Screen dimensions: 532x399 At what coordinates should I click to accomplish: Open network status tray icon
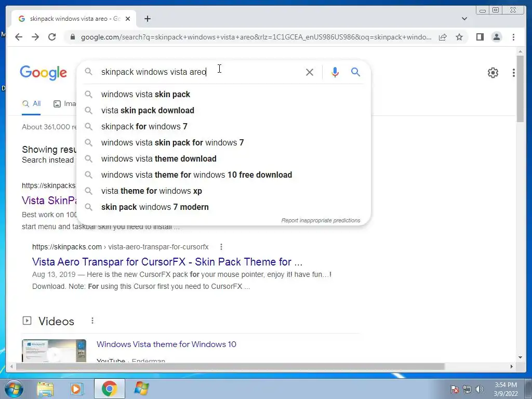coord(467,389)
